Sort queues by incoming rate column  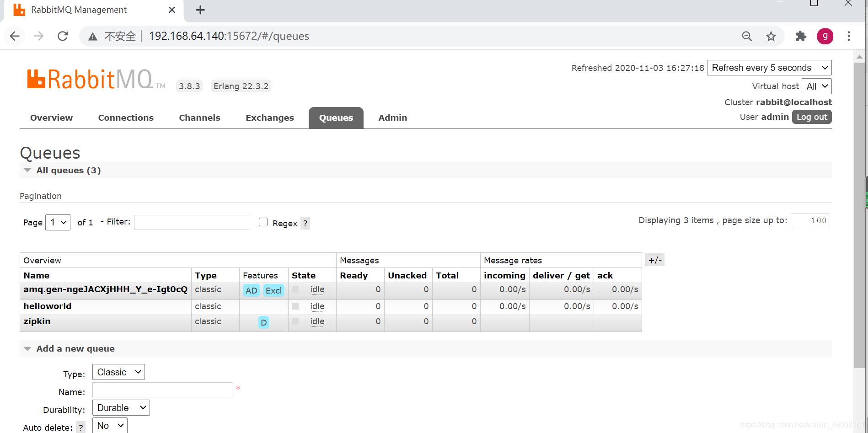click(504, 276)
